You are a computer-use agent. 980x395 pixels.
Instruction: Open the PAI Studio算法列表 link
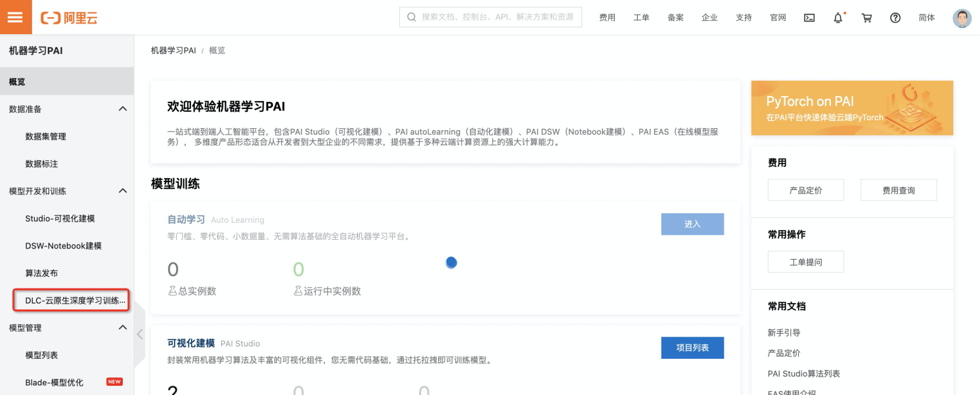[x=804, y=373]
